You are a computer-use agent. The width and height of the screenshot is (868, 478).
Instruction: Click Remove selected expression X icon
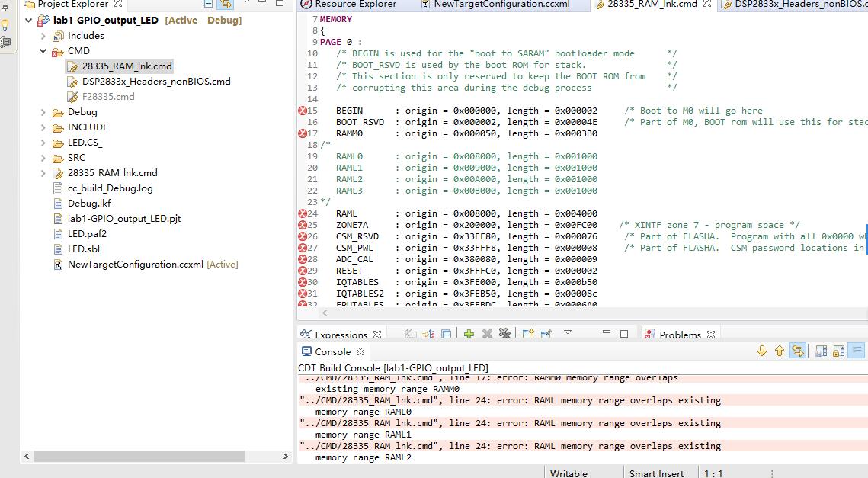[x=487, y=333]
